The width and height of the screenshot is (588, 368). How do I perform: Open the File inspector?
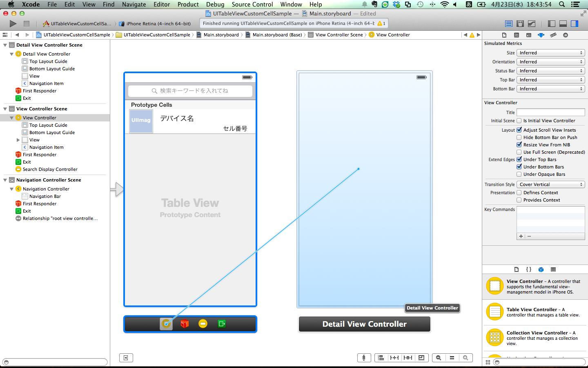tap(504, 35)
